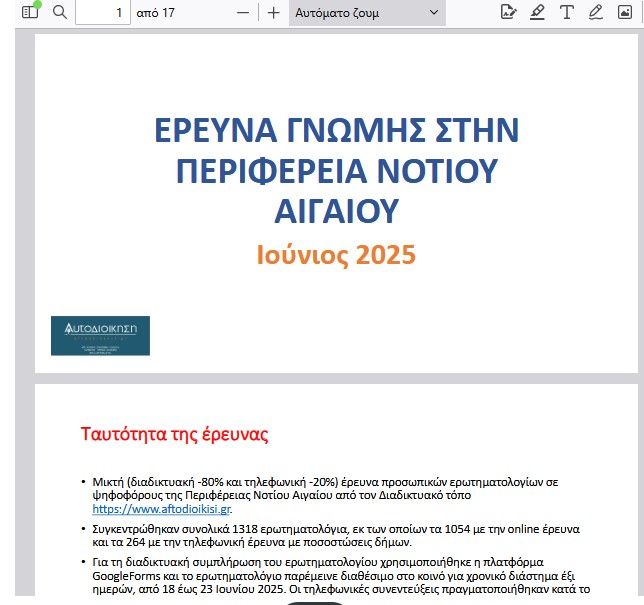This screenshot has height=605, width=644.
Task: Open the Αυτόματο ζουμ dropdown
Action: pos(367,13)
